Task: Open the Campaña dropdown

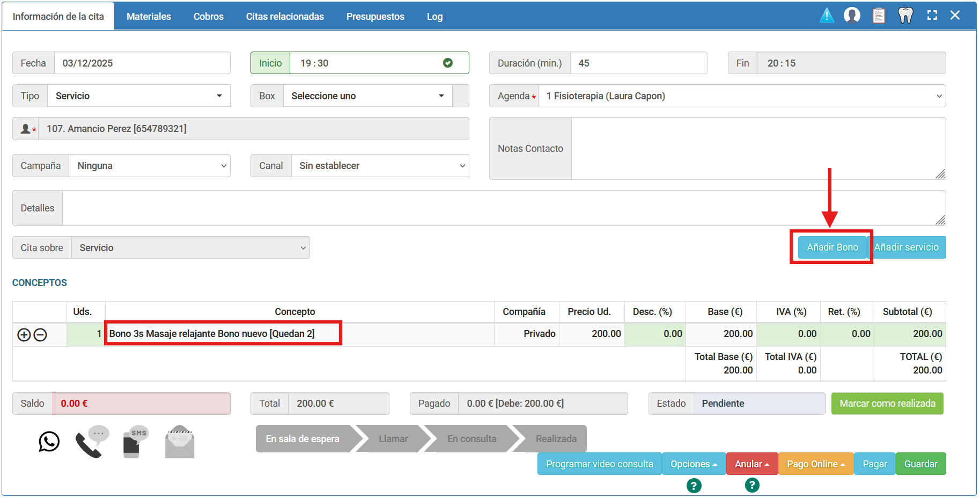Action: click(x=150, y=166)
